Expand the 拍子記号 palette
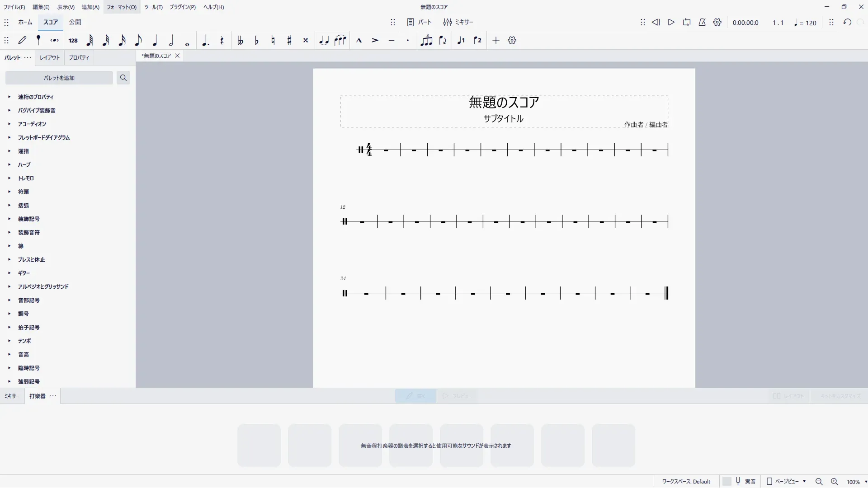 (28, 327)
